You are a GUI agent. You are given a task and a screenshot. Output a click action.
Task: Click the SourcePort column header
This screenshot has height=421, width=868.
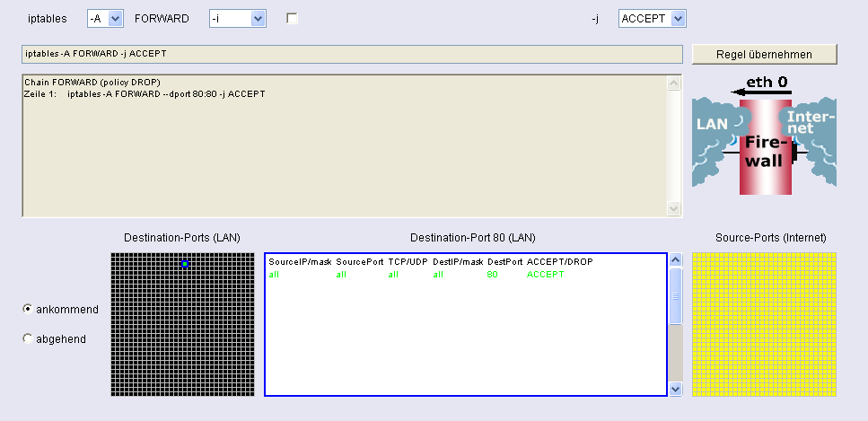tap(360, 261)
